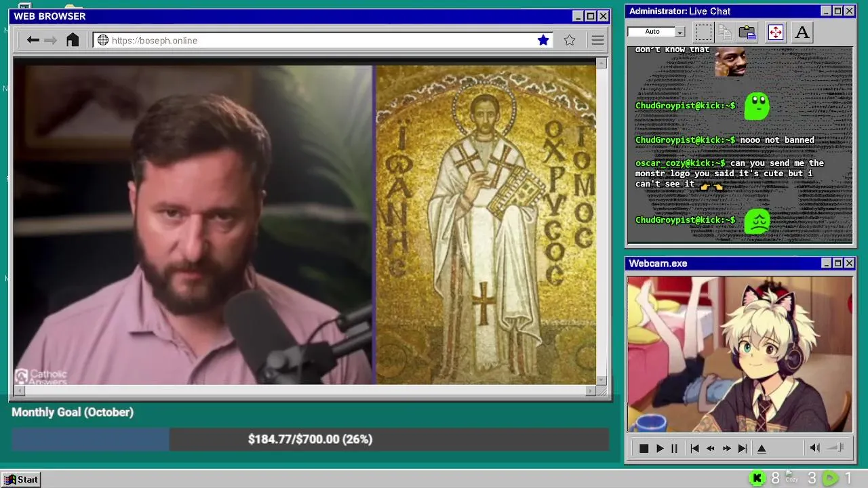868x488 pixels.
Task: Stop playback in Webcam.exe
Action: point(644,449)
